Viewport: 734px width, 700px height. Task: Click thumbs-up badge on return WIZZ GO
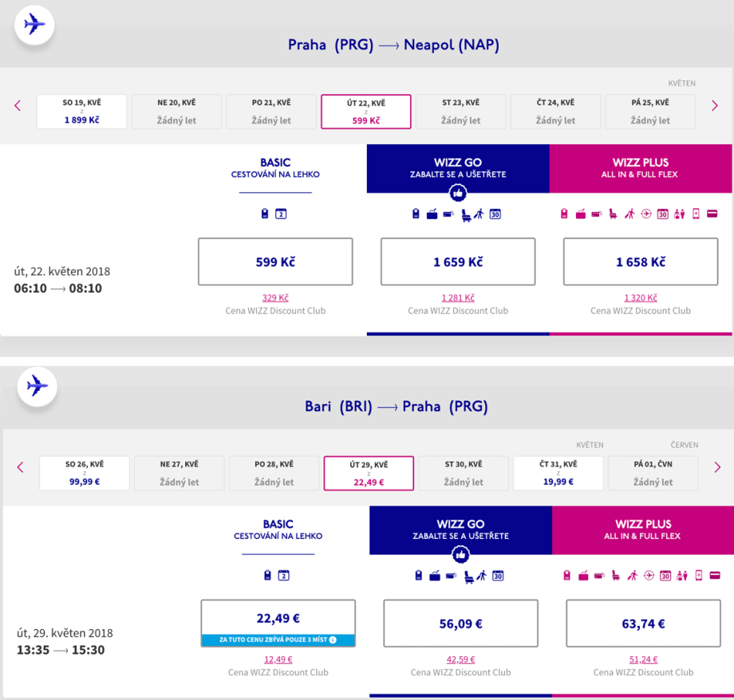coord(460,555)
